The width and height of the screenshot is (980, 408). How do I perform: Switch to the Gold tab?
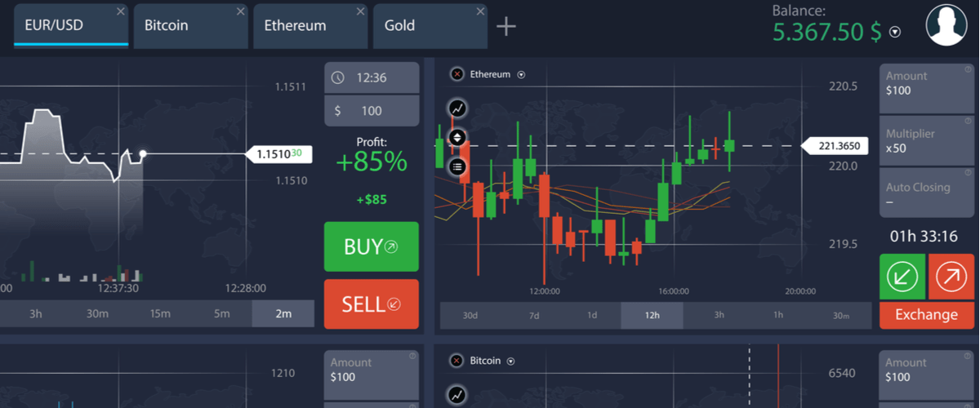click(x=400, y=25)
